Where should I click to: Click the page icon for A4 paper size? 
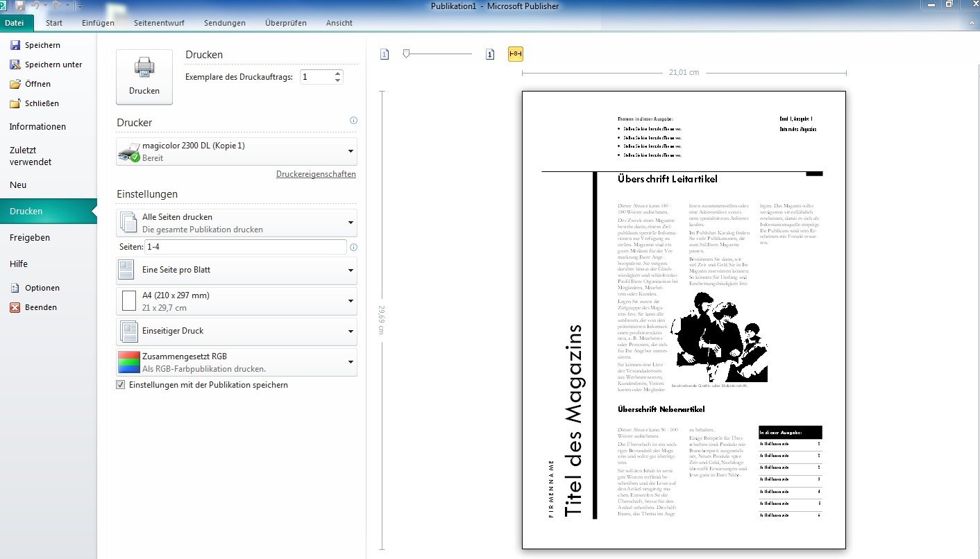tap(128, 301)
